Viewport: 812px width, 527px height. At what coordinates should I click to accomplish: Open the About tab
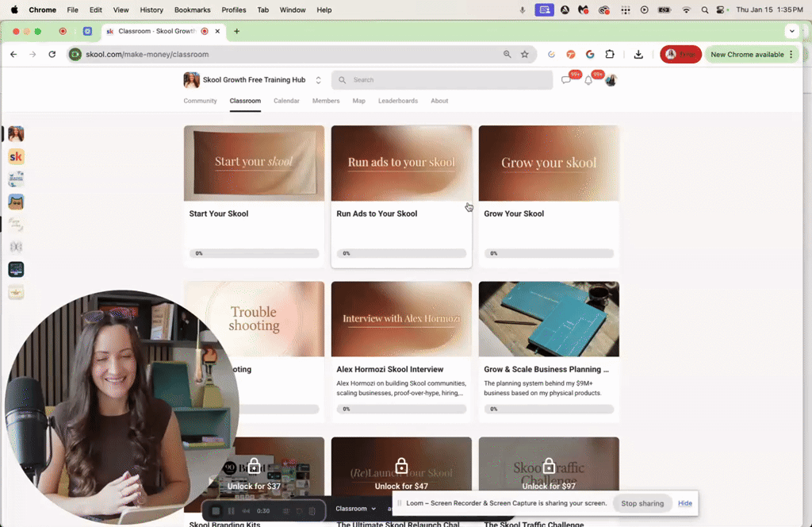coord(439,101)
